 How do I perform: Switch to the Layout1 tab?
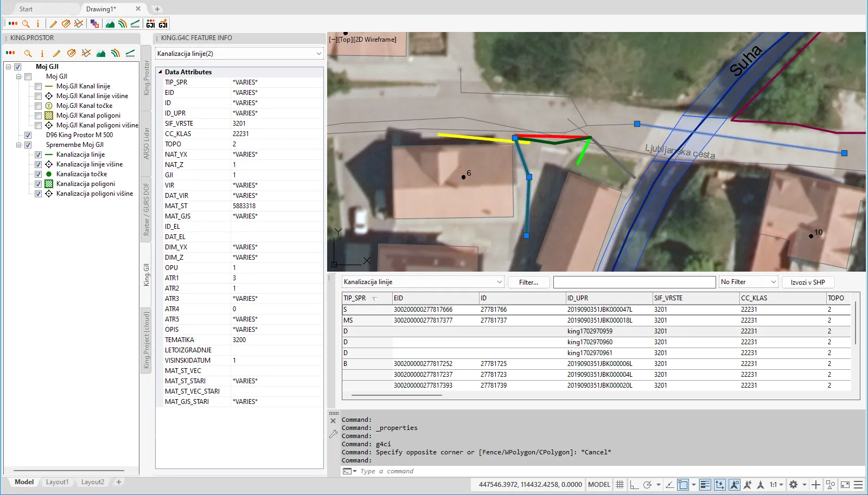coord(57,482)
